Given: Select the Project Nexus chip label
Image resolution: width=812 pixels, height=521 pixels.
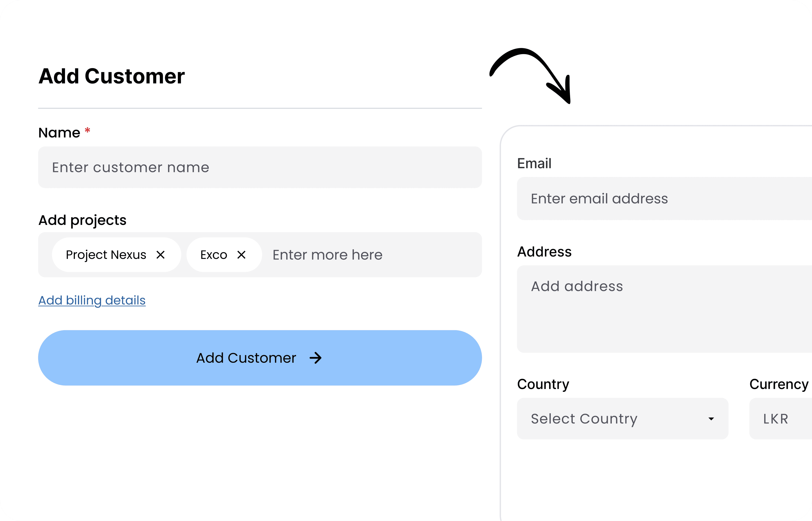Looking at the screenshot, I should click(x=106, y=255).
